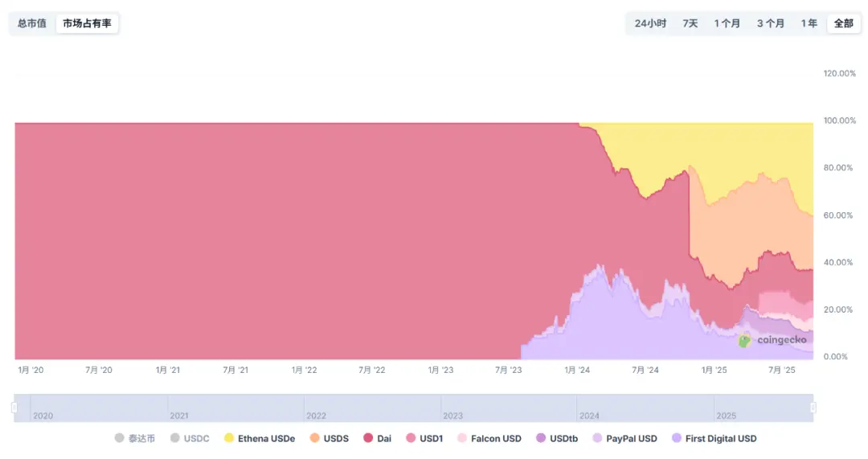Click the grey 泰达币 legend dot

(120, 438)
